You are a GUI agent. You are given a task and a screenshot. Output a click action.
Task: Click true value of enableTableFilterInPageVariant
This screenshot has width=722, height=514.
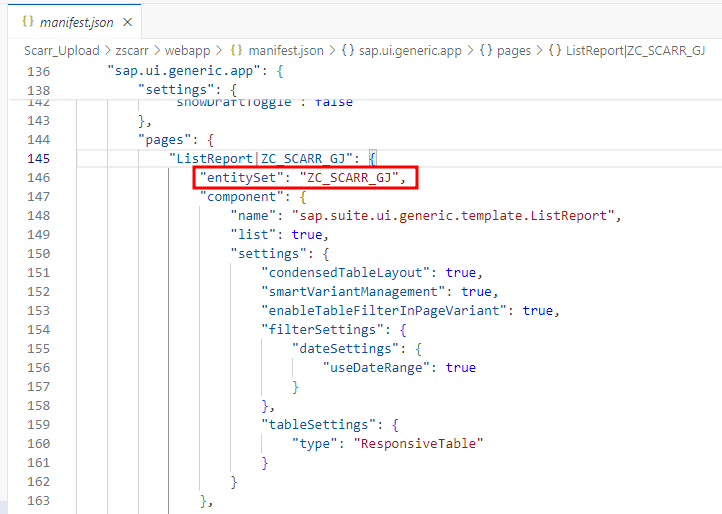(x=537, y=310)
